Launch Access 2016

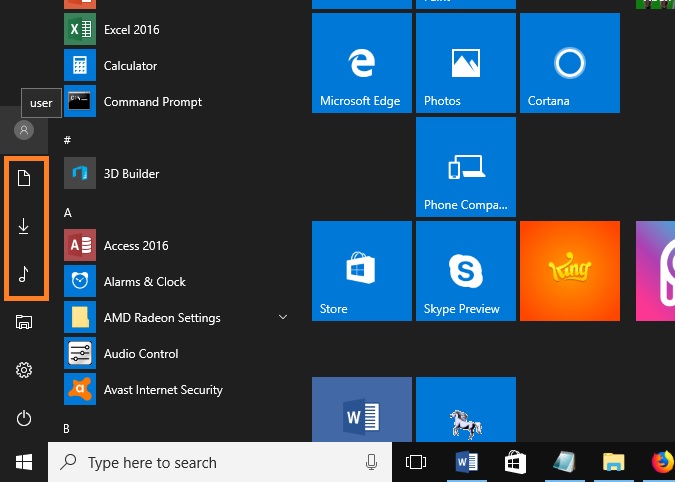(176, 245)
